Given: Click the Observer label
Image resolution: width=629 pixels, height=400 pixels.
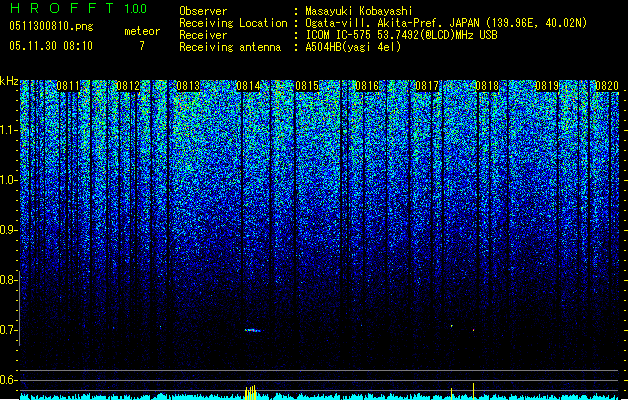Looking at the screenshot, I should click(203, 11).
